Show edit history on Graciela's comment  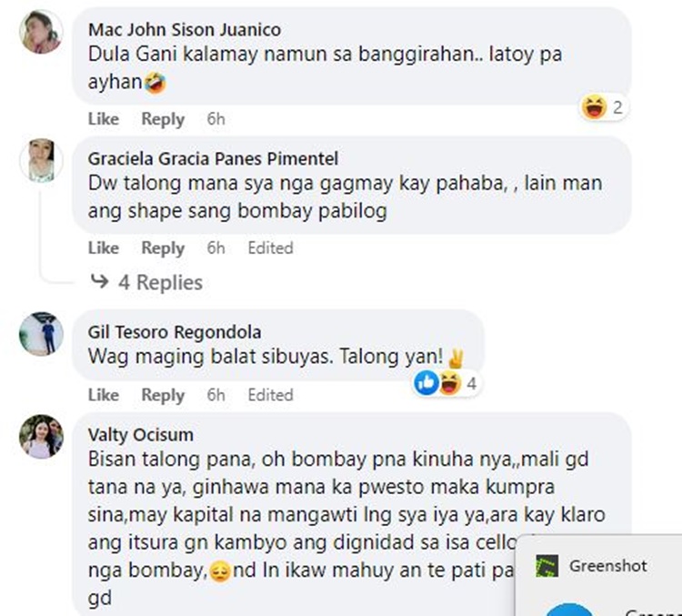(271, 247)
